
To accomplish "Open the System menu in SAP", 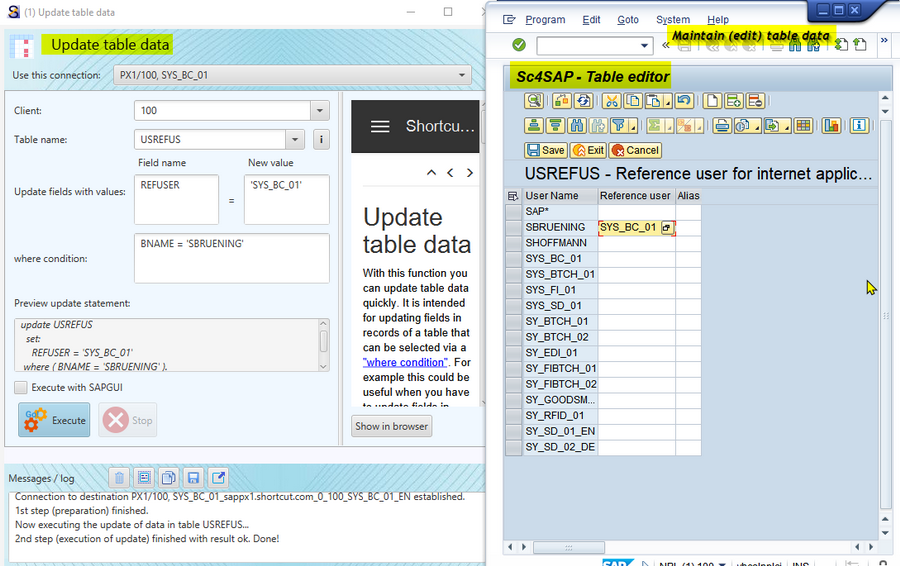I will pyautogui.click(x=672, y=19).
